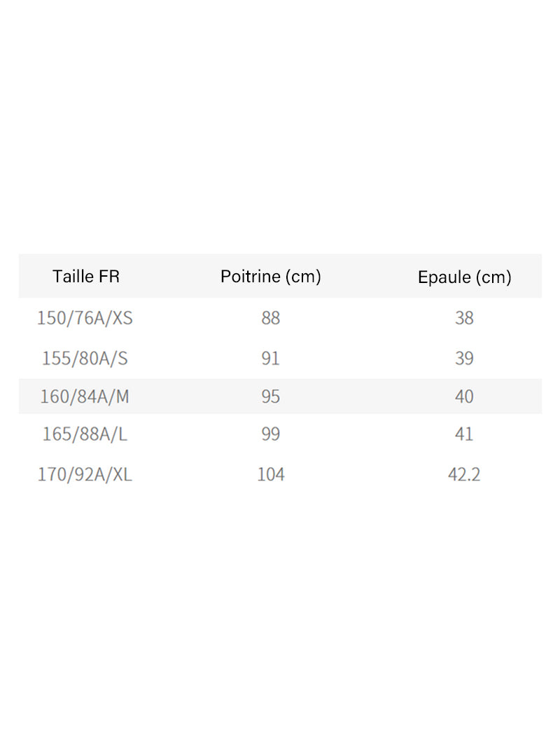The image size is (560, 746).
Task: Click the 170/92A/XL size label
Action: coord(85,475)
